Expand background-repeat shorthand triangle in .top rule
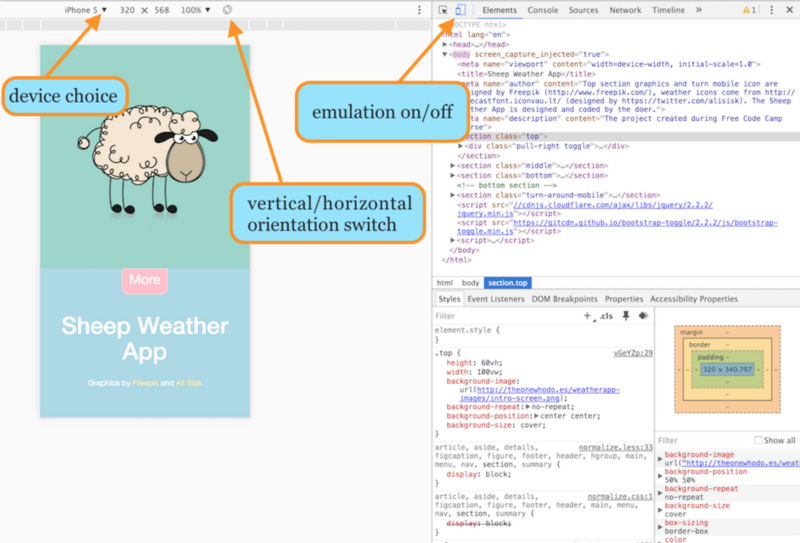This screenshot has width=800, height=543. click(x=528, y=407)
